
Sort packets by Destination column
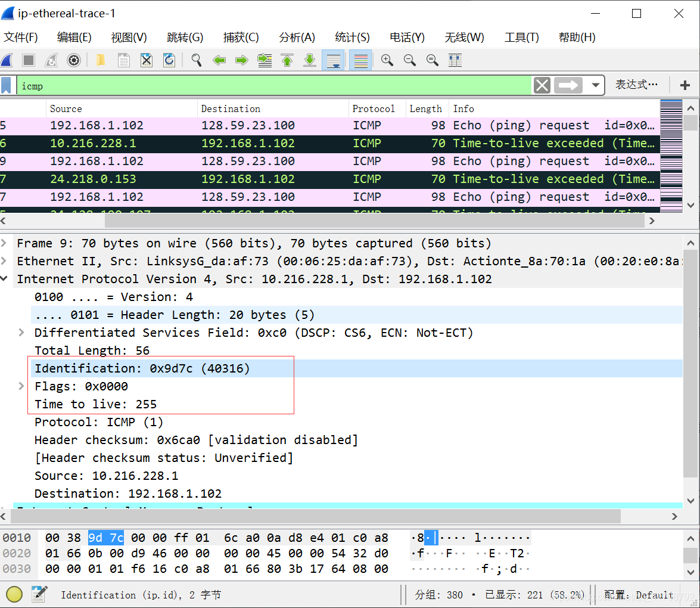[273, 108]
